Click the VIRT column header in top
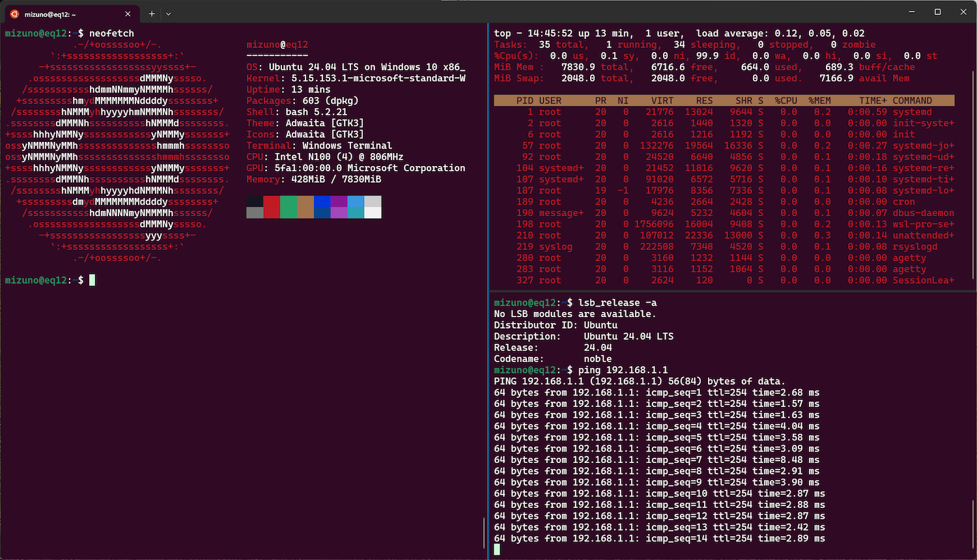Image resolution: width=977 pixels, height=560 pixels. [x=662, y=100]
